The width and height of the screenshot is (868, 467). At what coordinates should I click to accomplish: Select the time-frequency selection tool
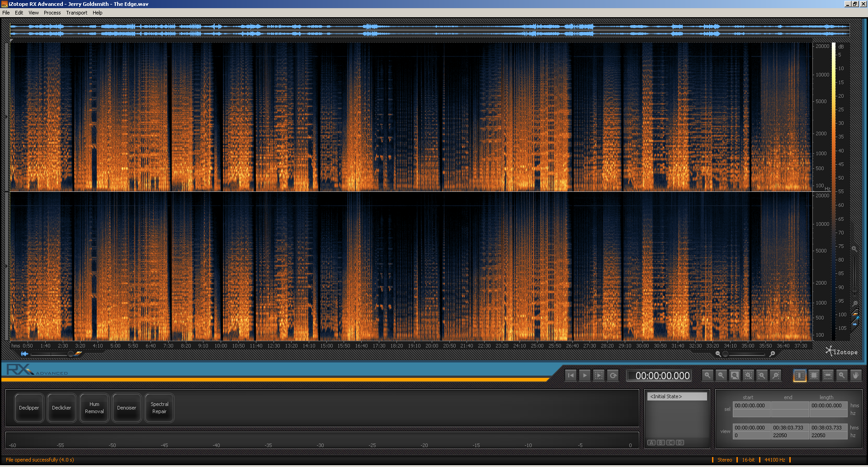pyautogui.click(x=814, y=375)
